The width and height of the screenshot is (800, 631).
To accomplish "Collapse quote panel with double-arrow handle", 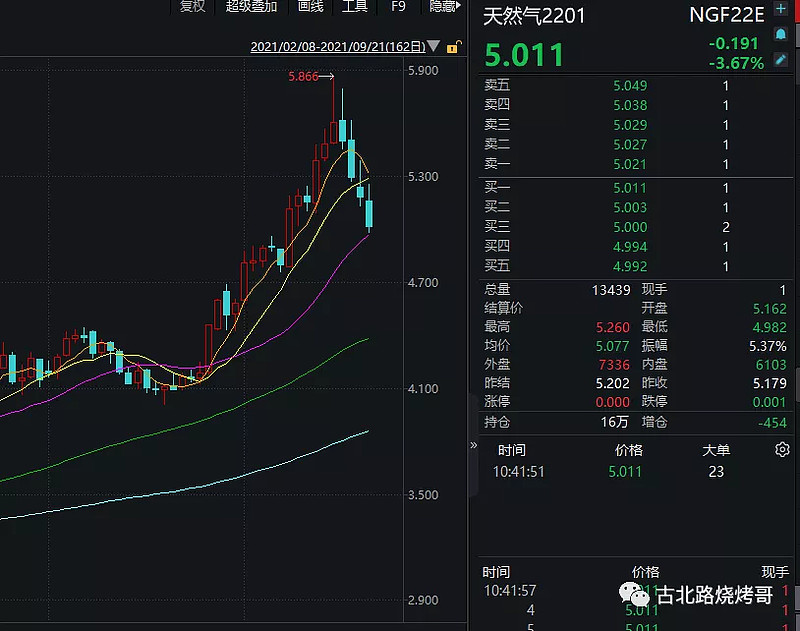I will (473, 445).
